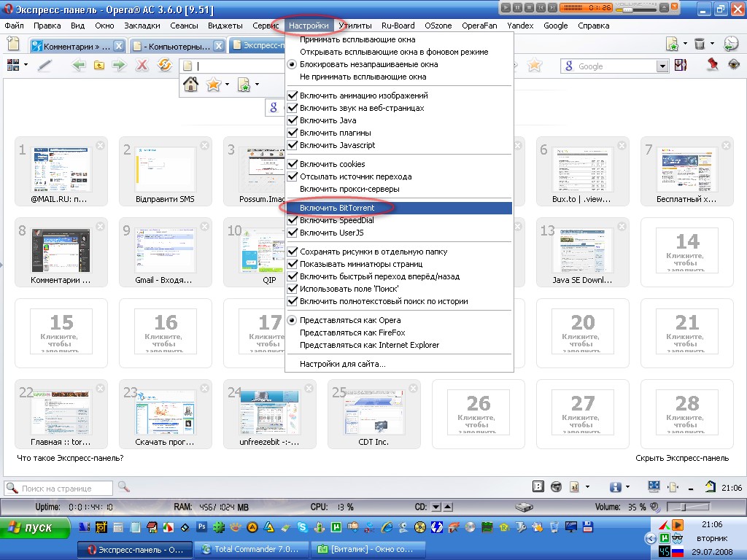Image resolution: width=747 pixels, height=560 pixels.
Task: Go forward with the green right arrow
Action: point(119,65)
